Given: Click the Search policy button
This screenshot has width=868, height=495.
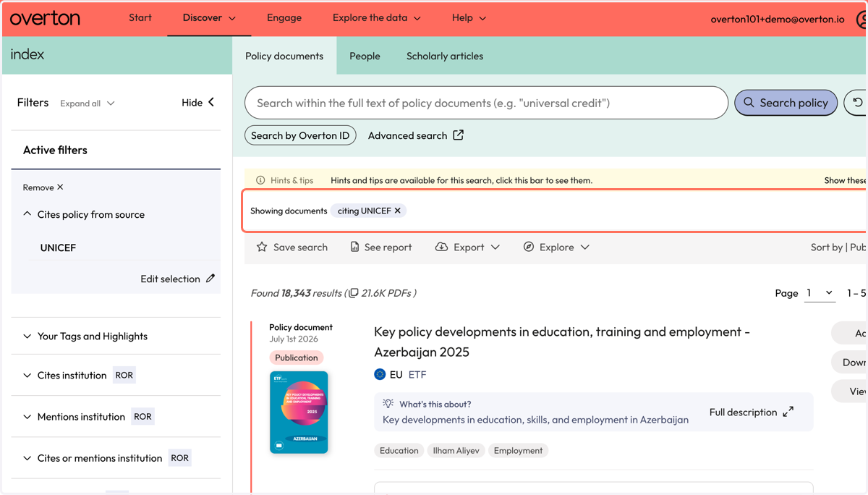Looking at the screenshot, I should 786,103.
